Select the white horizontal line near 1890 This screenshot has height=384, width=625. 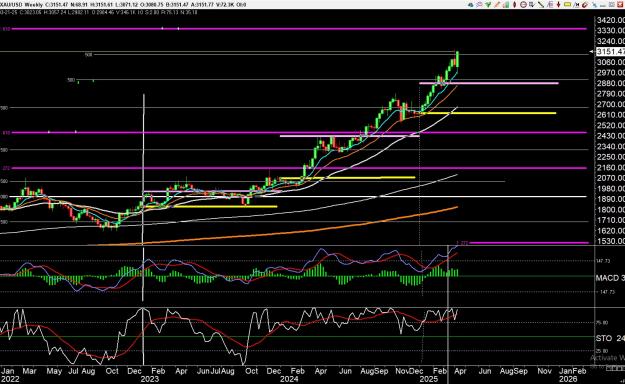click(299, 197)
